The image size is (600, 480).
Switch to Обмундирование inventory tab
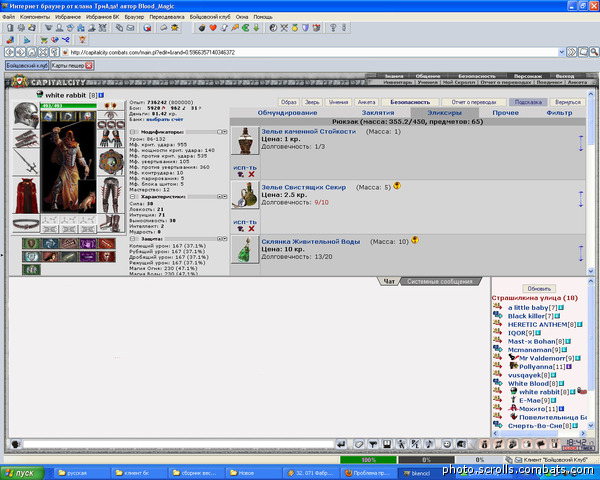tap(287, 113)
